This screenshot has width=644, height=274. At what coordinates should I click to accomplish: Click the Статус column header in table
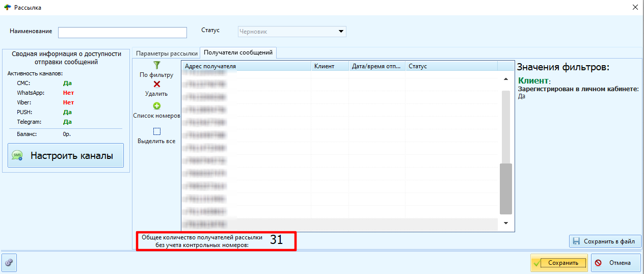click(451, 66)
